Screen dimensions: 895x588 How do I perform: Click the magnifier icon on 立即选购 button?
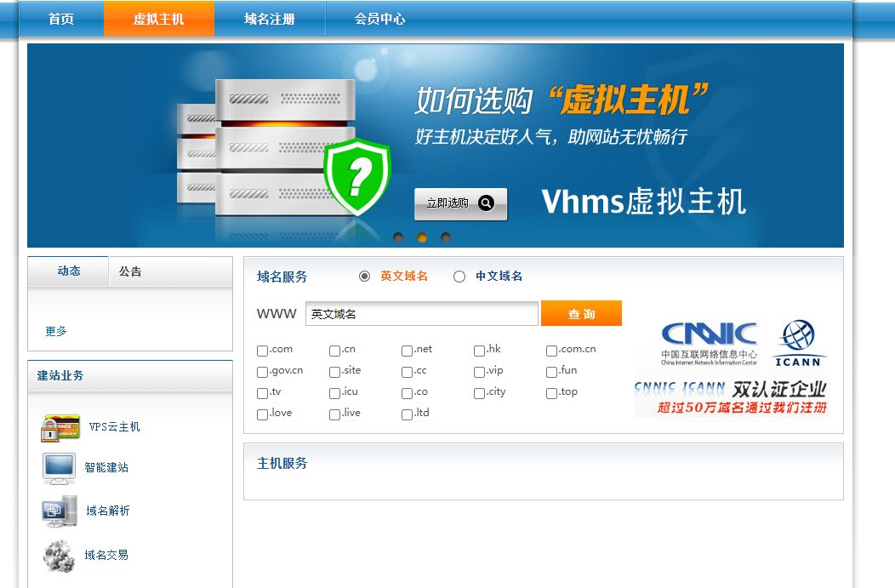pyautogui.click(x=486, y=203)
